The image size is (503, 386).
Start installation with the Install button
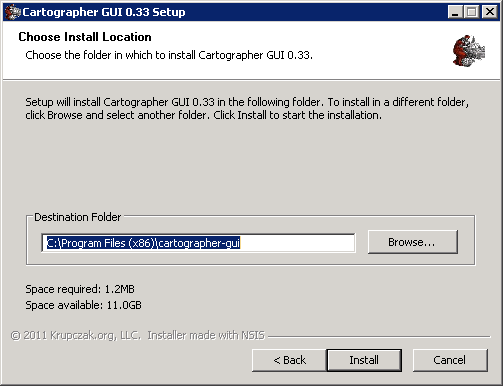pos(364,360)
